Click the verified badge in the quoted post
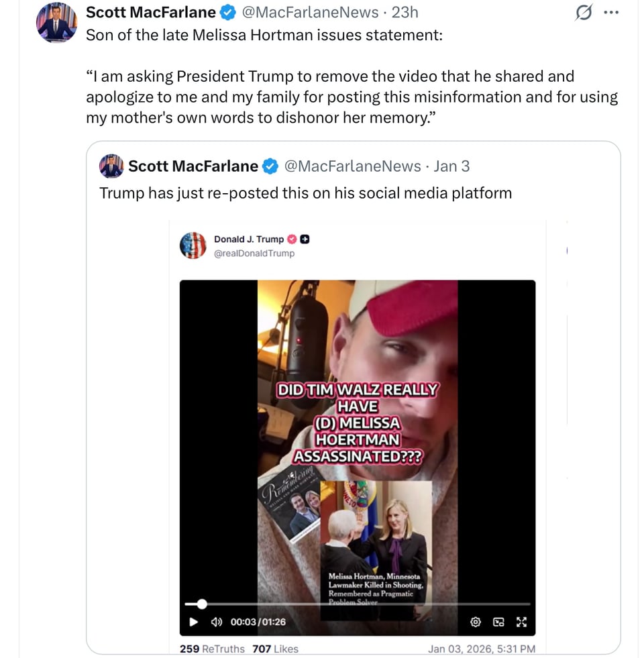644x658 pixels. point(271,166)
